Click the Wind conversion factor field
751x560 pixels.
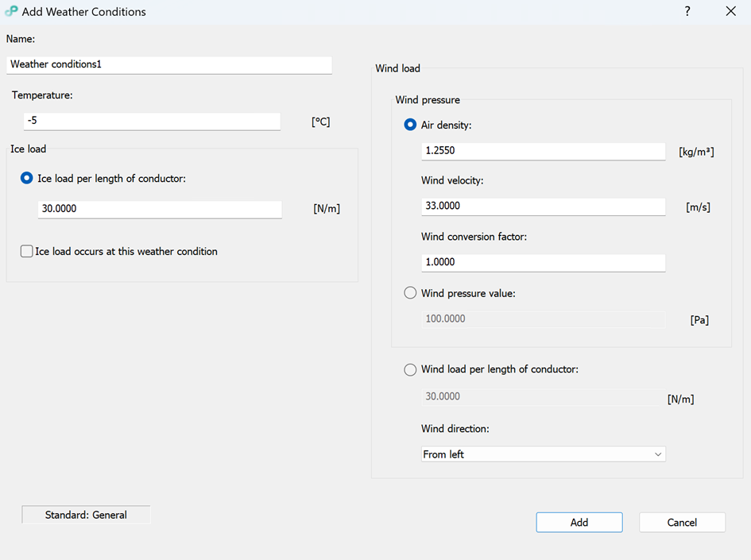[x=543, y=262]
